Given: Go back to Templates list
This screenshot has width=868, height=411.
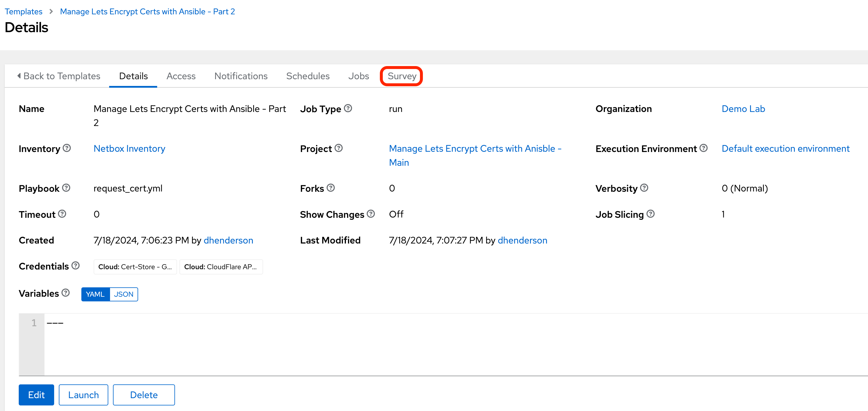Looking at the screenshot, I should point(59,76).
